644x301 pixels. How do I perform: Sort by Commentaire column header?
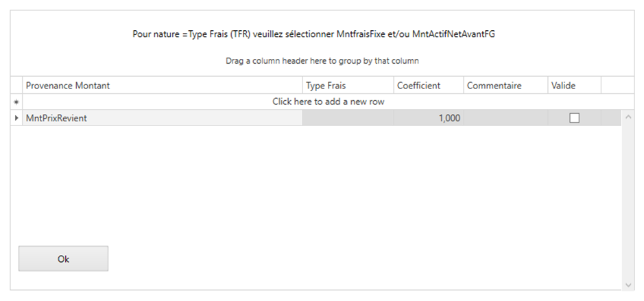click(505, 86)
